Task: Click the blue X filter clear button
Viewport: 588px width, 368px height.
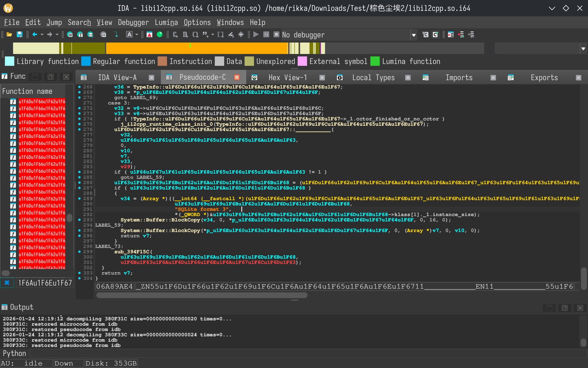Action: click(7, 283)
